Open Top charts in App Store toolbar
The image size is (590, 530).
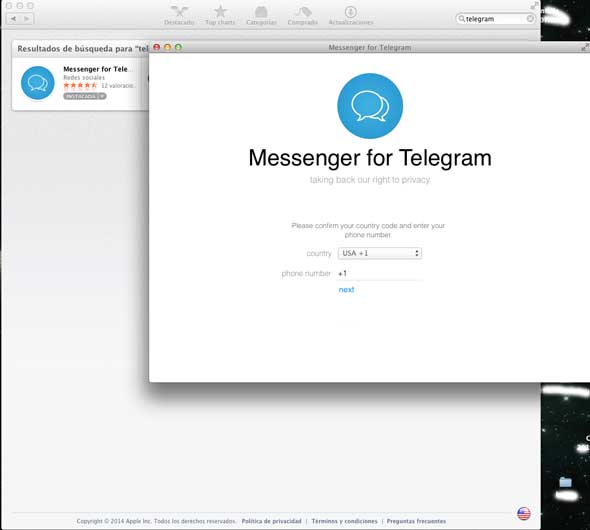click(220, 15)
